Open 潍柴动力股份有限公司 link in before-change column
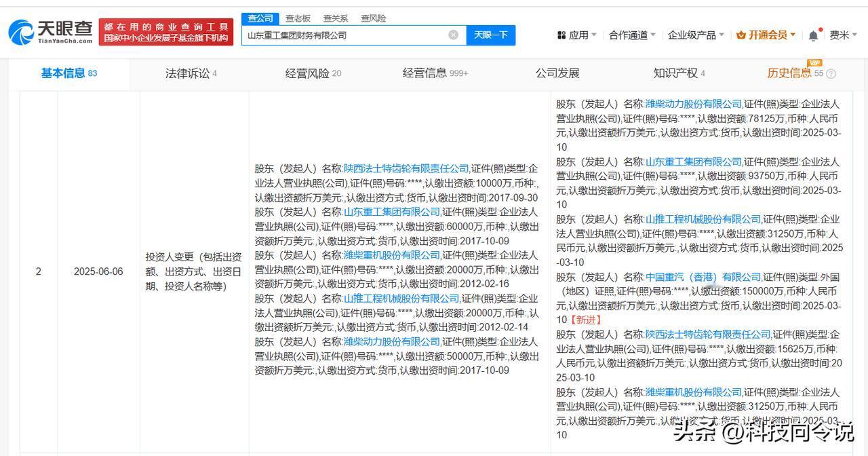Screen dimensions: 868x456 (392, 342)
